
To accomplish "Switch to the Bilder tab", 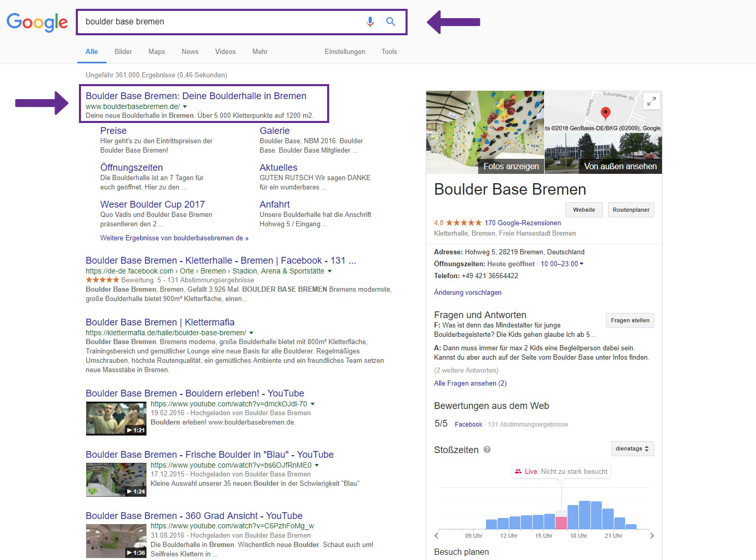I will pyautogui.click(x=123, y=51).
